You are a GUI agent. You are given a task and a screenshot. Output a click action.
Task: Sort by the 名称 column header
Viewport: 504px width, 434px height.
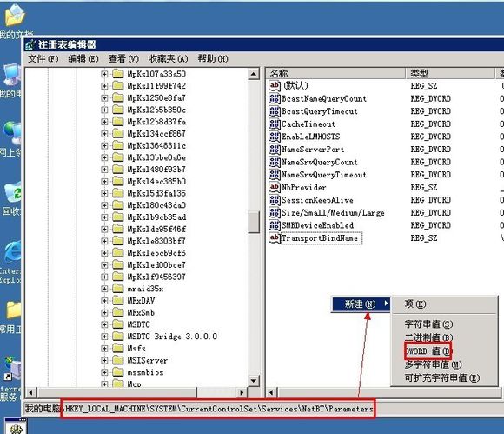point(336,73)
